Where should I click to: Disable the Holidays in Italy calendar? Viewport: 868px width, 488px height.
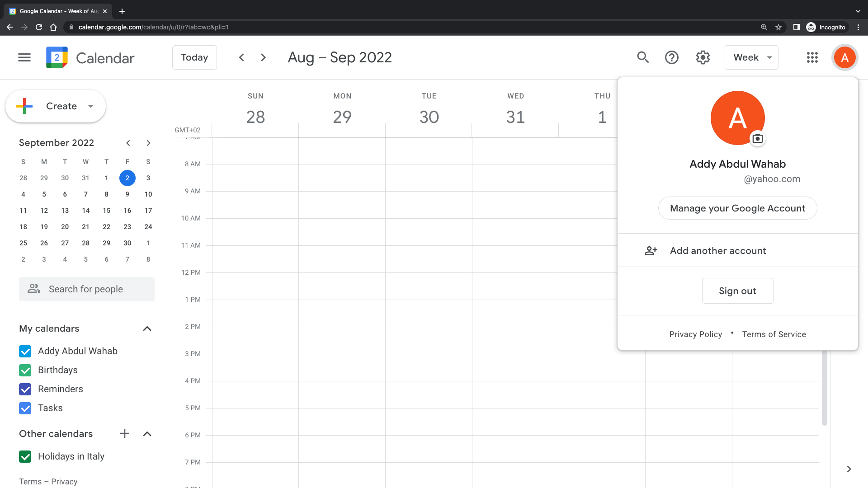tap(25, 457)
